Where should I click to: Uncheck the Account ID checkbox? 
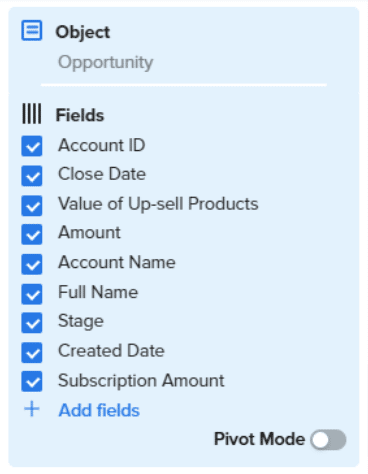pos(32,146)
